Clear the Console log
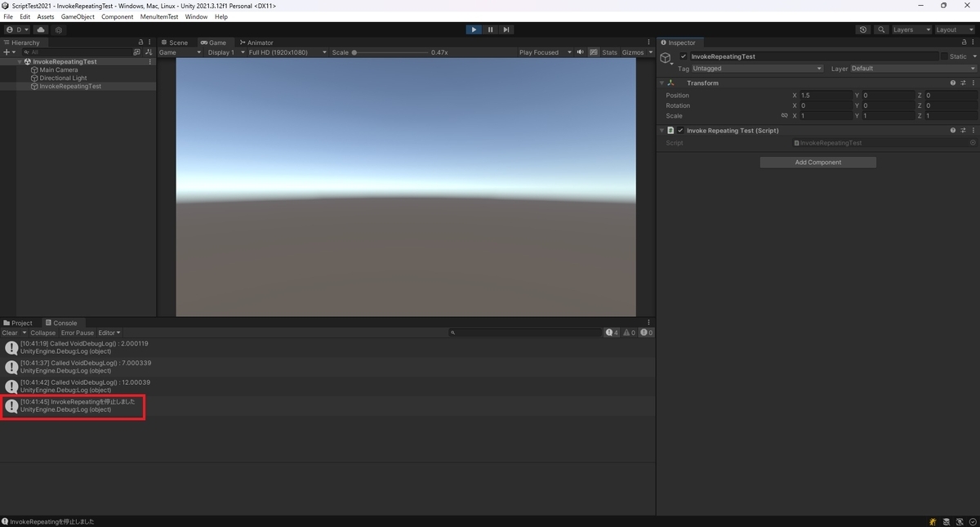This screenshot has width=980, height=527. point(10,333)
